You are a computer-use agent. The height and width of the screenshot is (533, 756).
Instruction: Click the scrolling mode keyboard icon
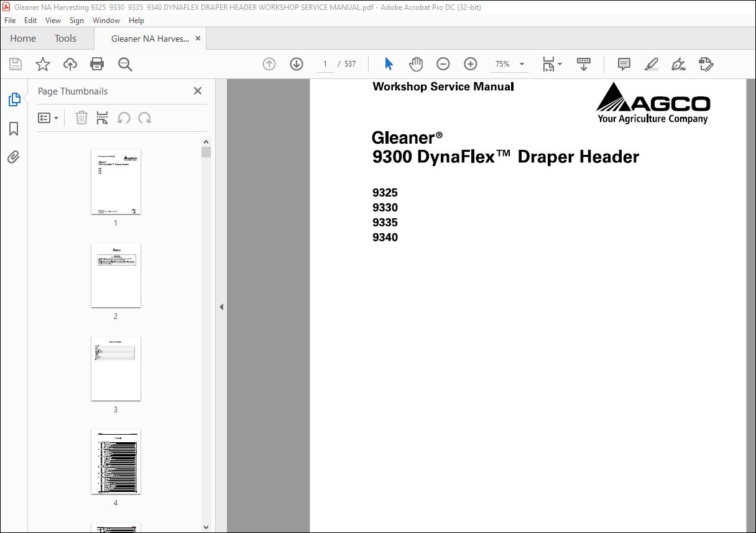(x=584, y=64)
